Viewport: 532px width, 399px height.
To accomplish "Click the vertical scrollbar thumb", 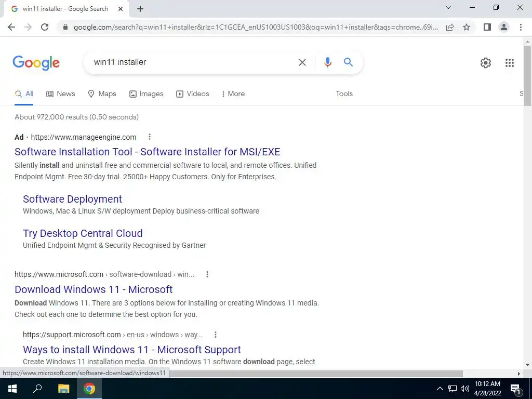I will 527,75.
